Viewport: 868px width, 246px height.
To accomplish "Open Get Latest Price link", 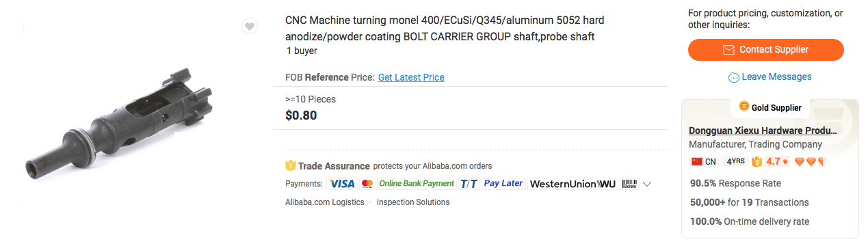I will 411,77.
